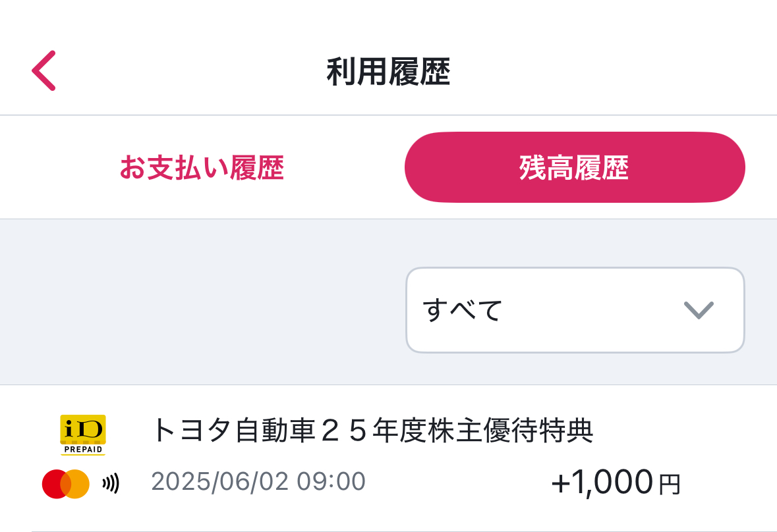Click empty gray area left of filter
The height and width of the screenshot is (532, 777).
(x=198, y=303)
